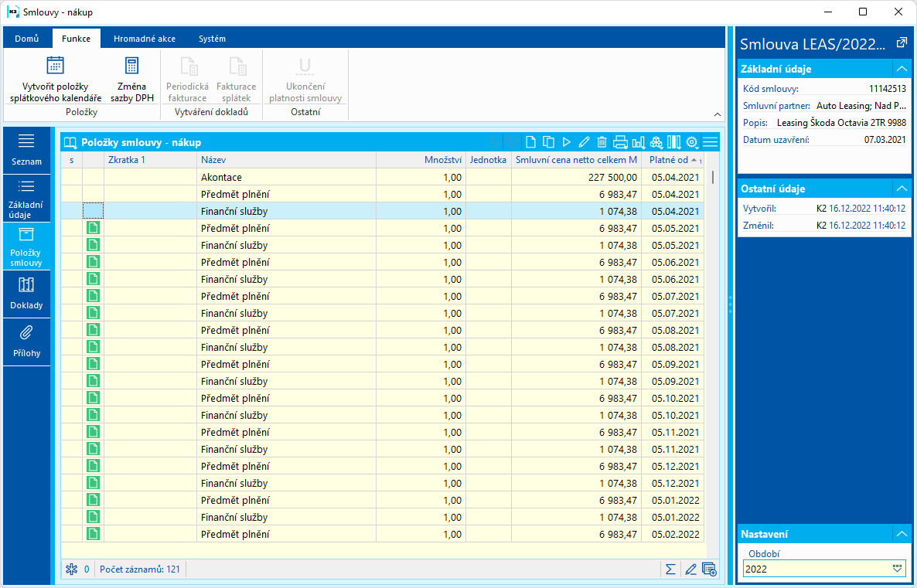This screenshot has height=588, width=917.
Task: Switch to the Hromadné akce ribbon tab
Action: [144, 39]
